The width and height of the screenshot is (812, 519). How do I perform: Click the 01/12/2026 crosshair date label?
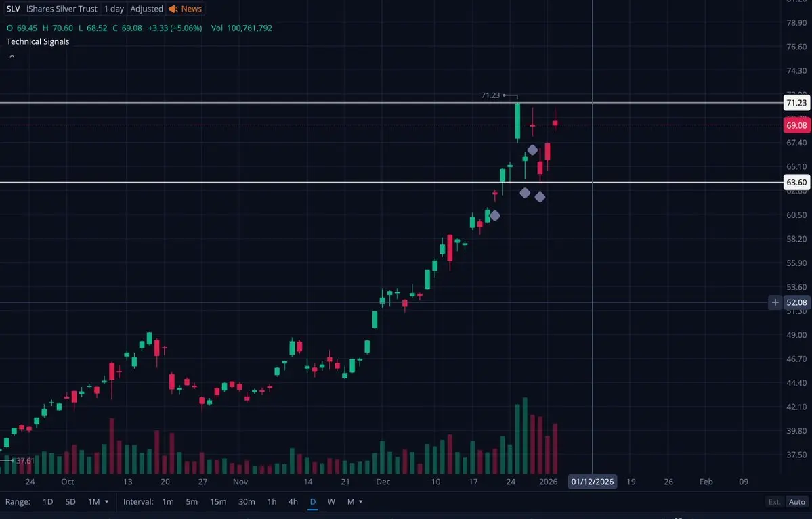coord(592,482)
